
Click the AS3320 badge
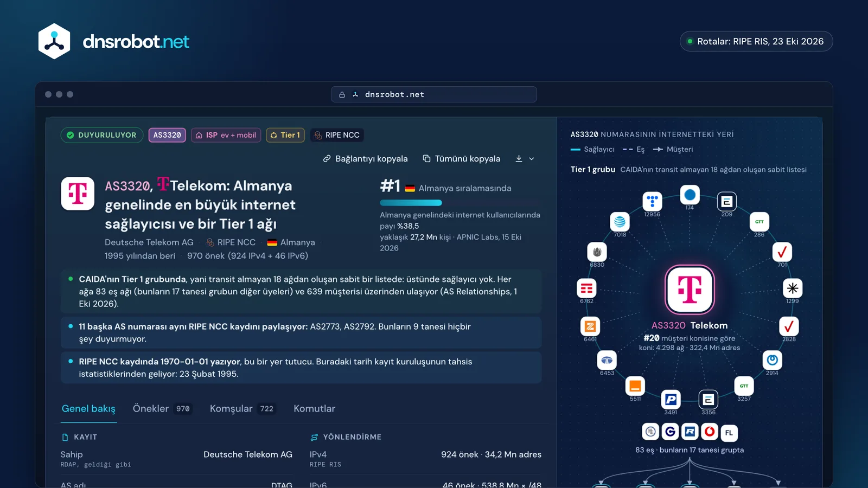167,135
